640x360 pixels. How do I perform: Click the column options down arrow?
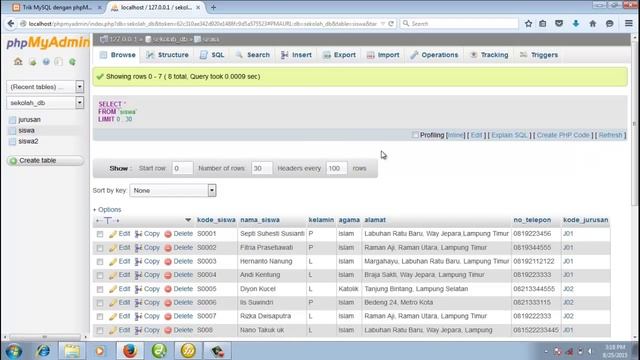point(188,220)
